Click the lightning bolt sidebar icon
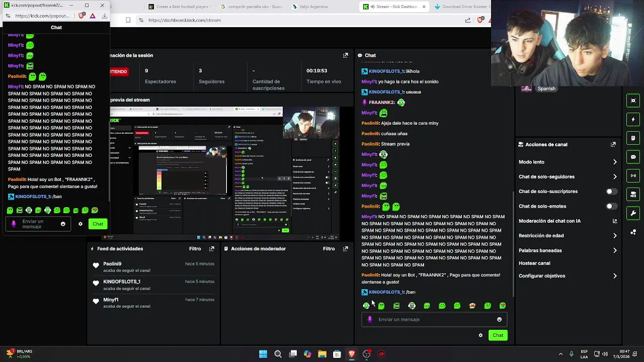 point(633,120)
